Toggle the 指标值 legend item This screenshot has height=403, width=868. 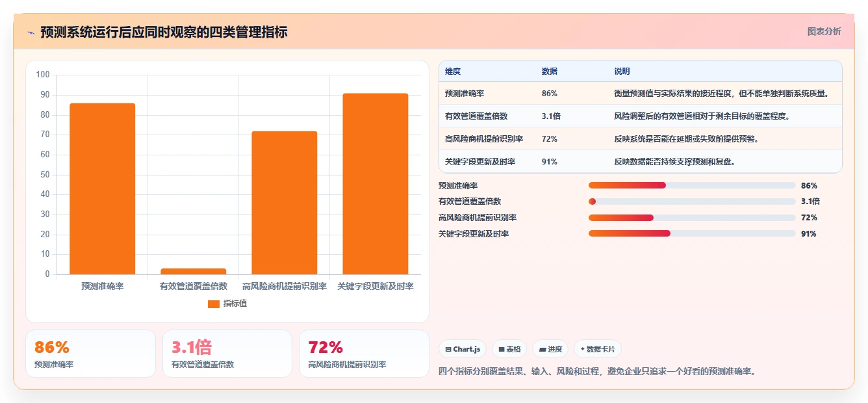tap(227, 304)
